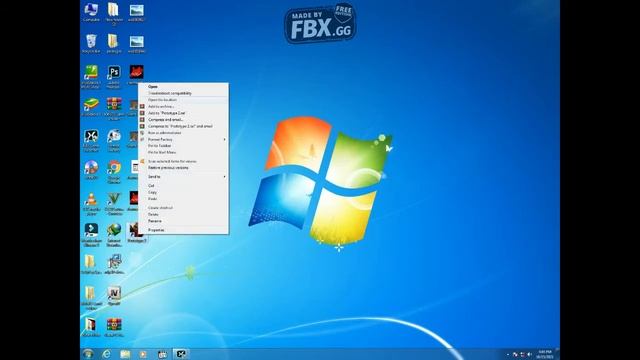Open the volume control in tray
The height and width of the screenshot is (360, 640).
click(529, 354)
